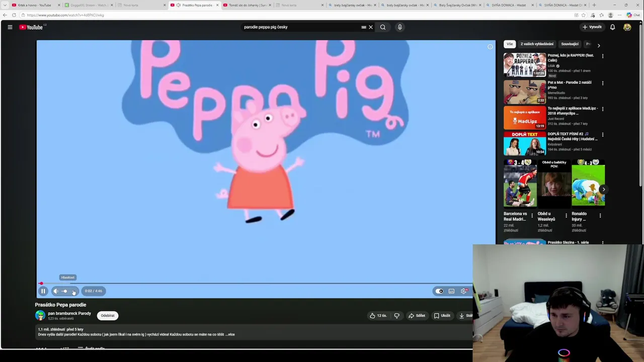
Task: Open the Pat a Mat Parodie 2 thumbnail
Action: 525,92
